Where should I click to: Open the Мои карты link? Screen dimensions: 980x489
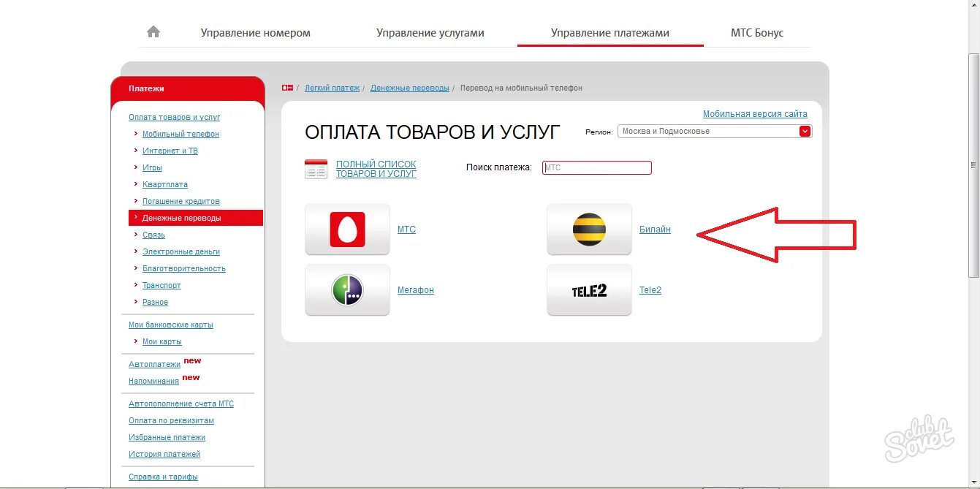pyautogui.click(x=162, y=341)
